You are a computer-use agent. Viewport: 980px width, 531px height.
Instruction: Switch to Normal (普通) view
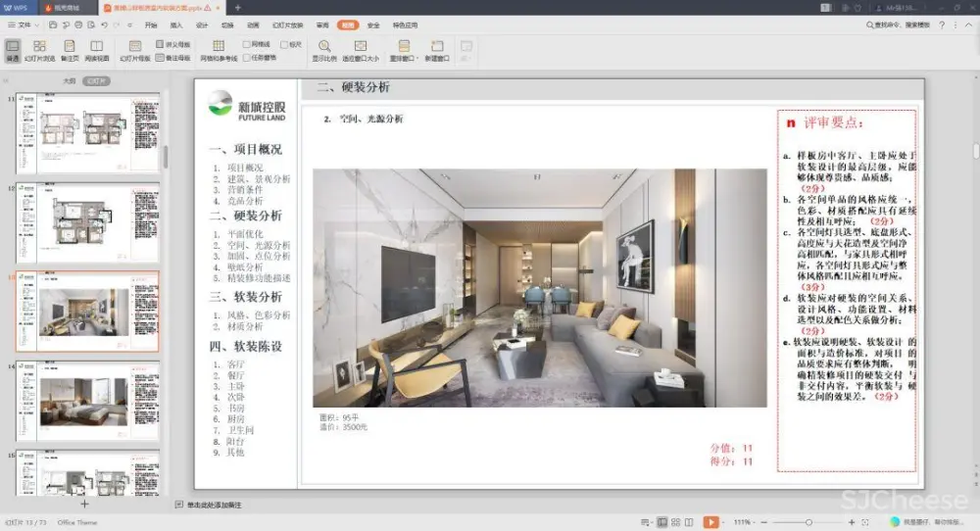(x=13, y=50)
